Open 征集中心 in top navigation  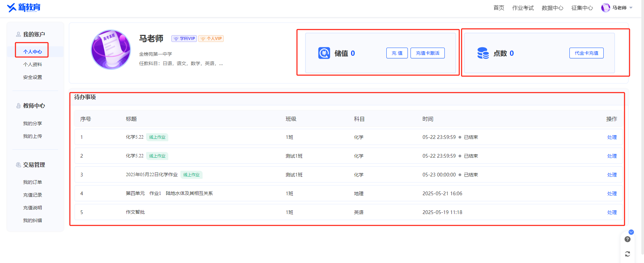click(x=582, y=8)
